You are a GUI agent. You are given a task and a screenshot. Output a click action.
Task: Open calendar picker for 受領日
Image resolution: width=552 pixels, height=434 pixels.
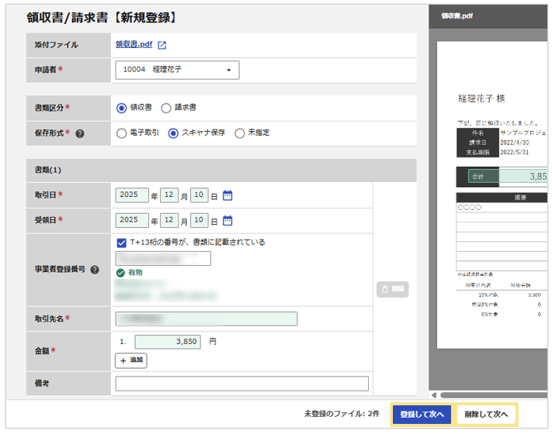coord(227,221)
